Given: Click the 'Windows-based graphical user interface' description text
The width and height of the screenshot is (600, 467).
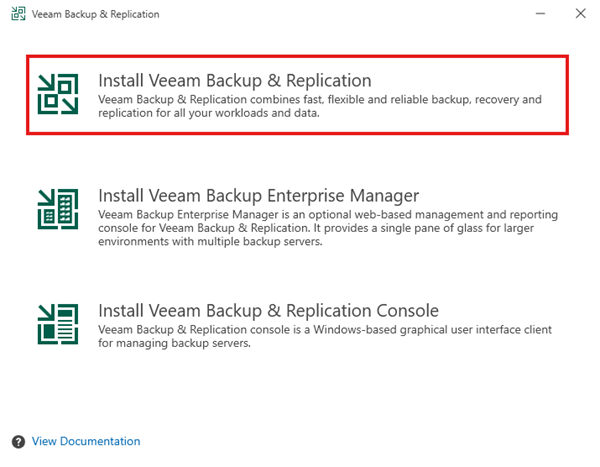Looking at the screenshot, I should point(330,330).
